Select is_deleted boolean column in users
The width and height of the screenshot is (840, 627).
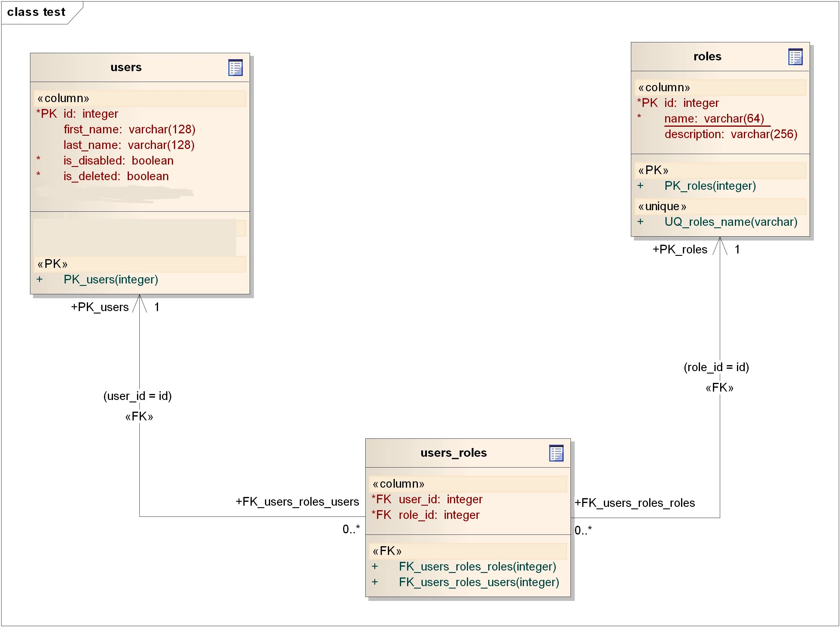click(116, 176)
